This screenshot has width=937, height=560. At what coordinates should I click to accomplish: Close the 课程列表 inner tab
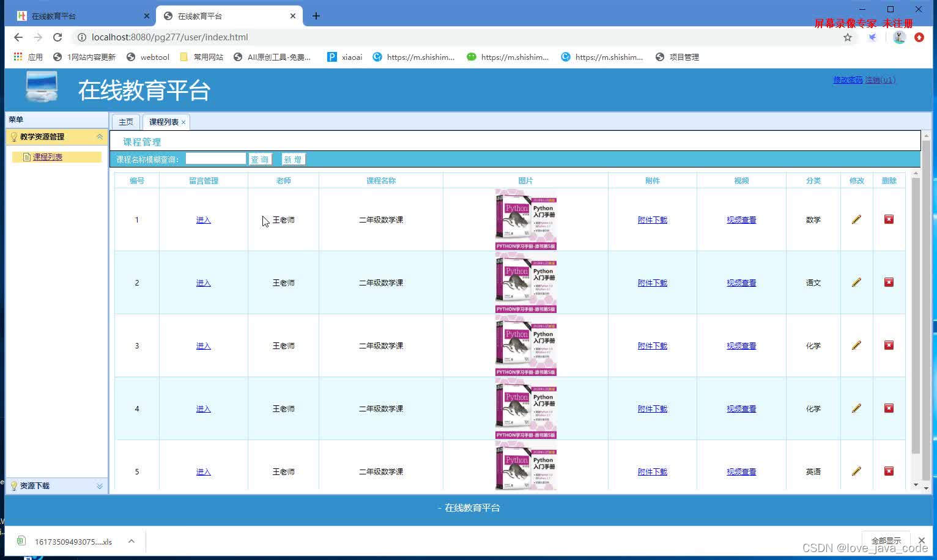click(x=183, y=122)
